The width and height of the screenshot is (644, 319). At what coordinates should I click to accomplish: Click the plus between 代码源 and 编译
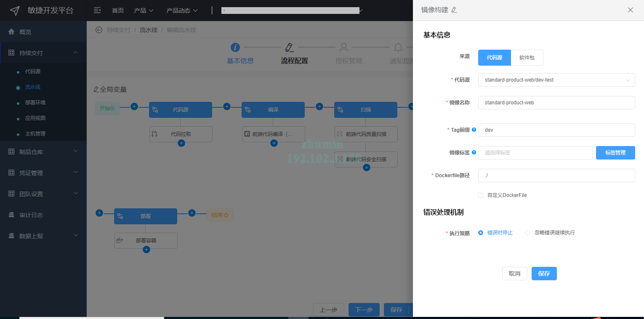coord(227,106)
